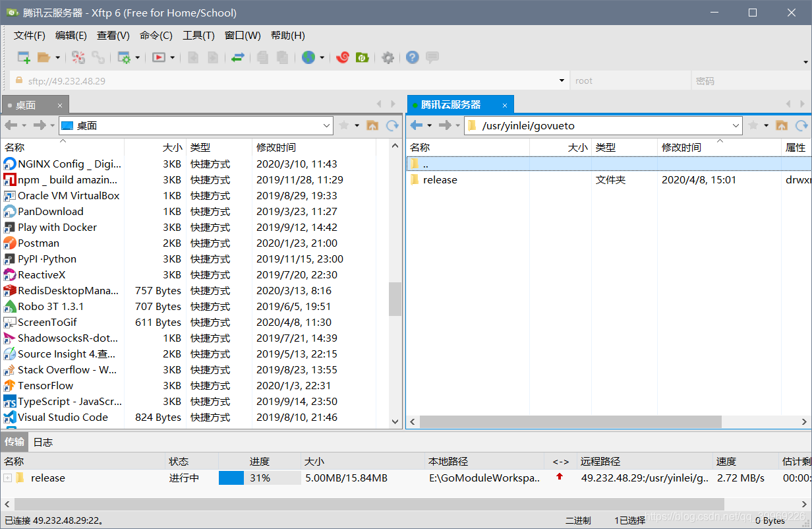Sort remote files by 属性 column
Viewport: 812px width, 529px height.
pos(796,148)
